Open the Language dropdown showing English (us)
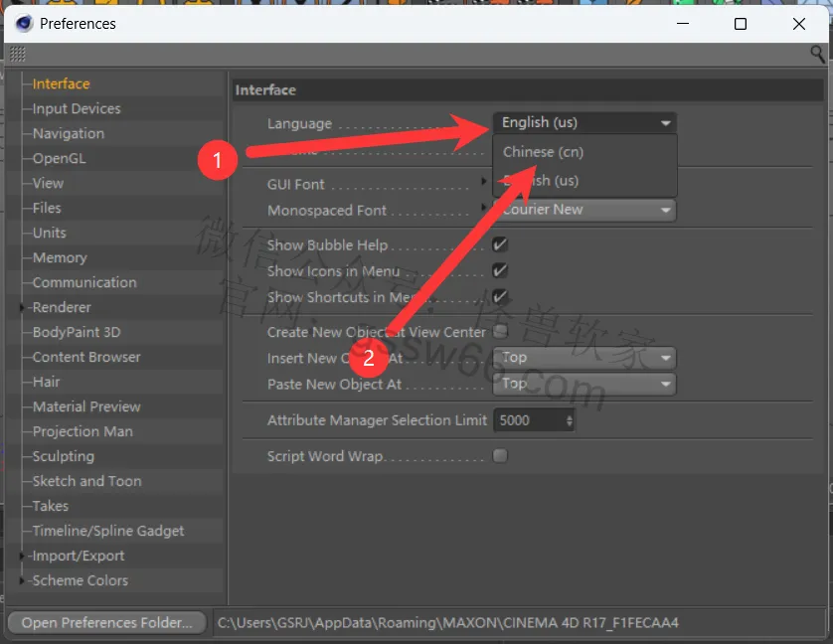The image size is (833, 644). [x=584, y=123]
